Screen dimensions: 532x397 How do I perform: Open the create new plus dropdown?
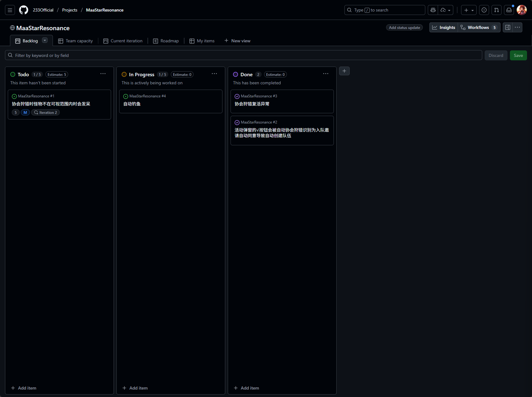tap(469, 10)
